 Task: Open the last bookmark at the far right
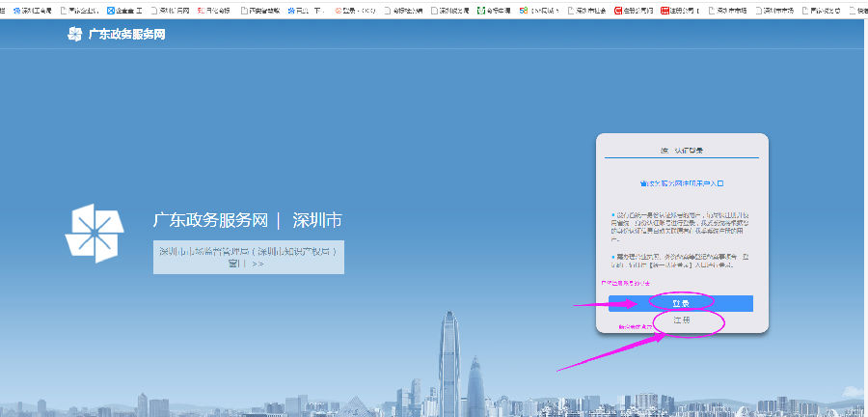click(x=858, y=11)
